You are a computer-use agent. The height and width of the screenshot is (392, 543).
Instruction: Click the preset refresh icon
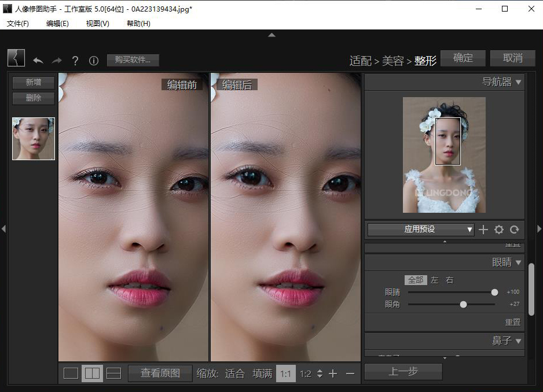pos(515,230)
